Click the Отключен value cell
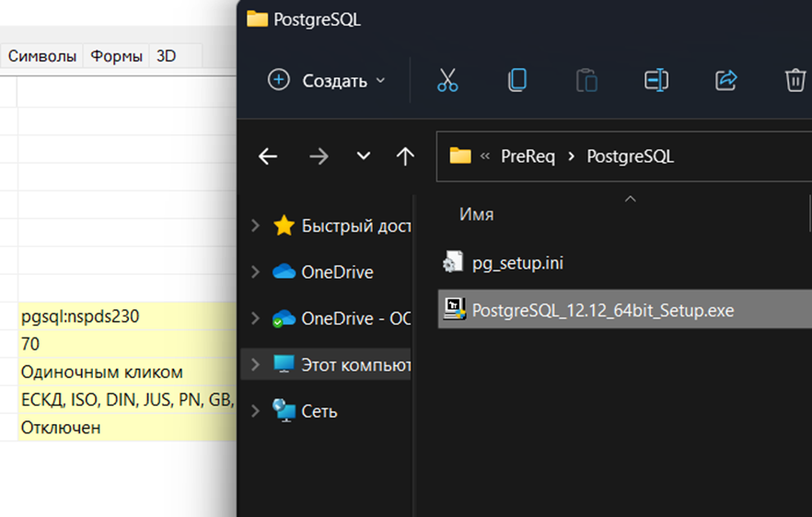This screenshot has height=517, width=812. coord(127,428)
